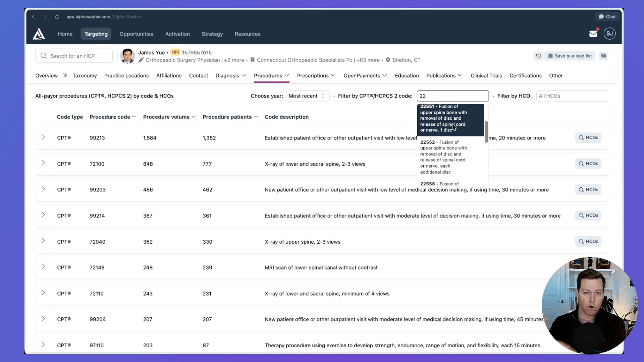
Task: Click the search magnifier in HCP search field
Action: point(43,55)
